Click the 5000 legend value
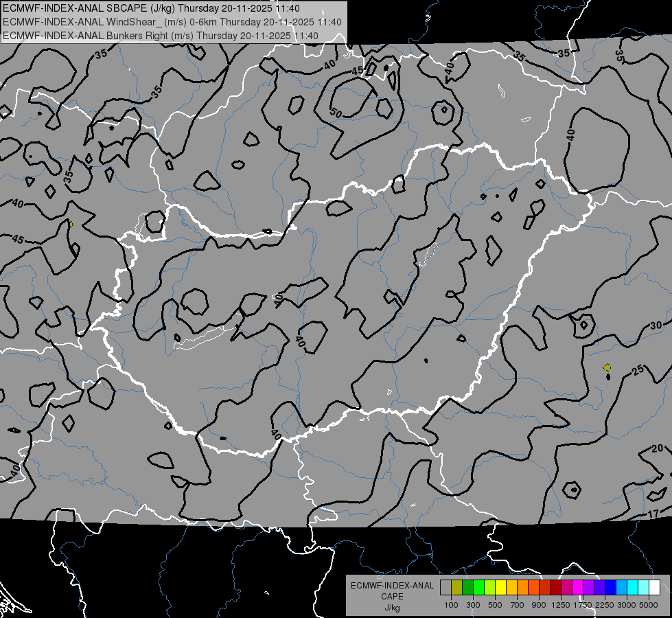 point(649,605)
